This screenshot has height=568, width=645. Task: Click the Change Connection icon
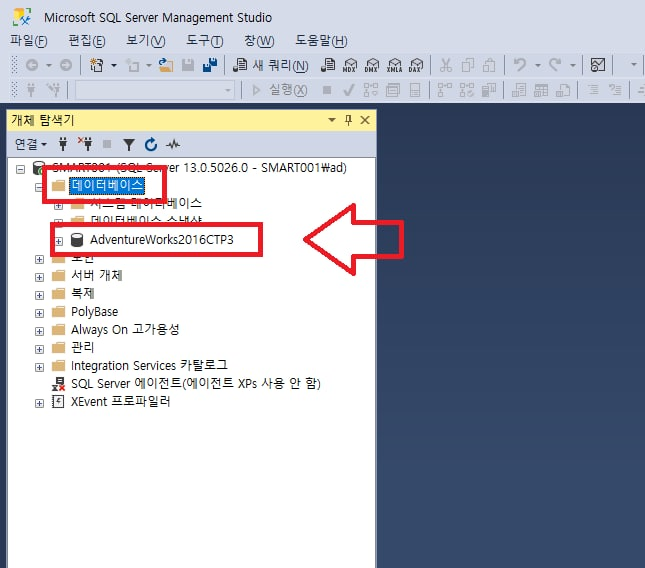(x=53, y=89)
